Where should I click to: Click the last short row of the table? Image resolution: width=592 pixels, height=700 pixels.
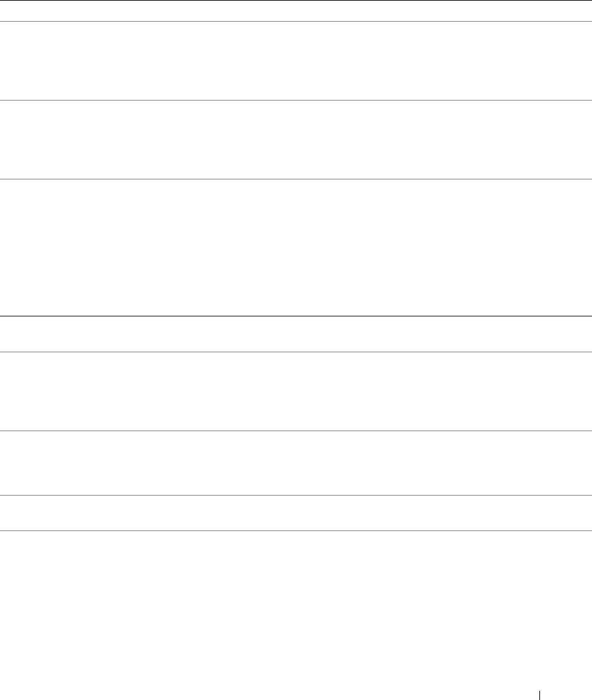point(296,513)
